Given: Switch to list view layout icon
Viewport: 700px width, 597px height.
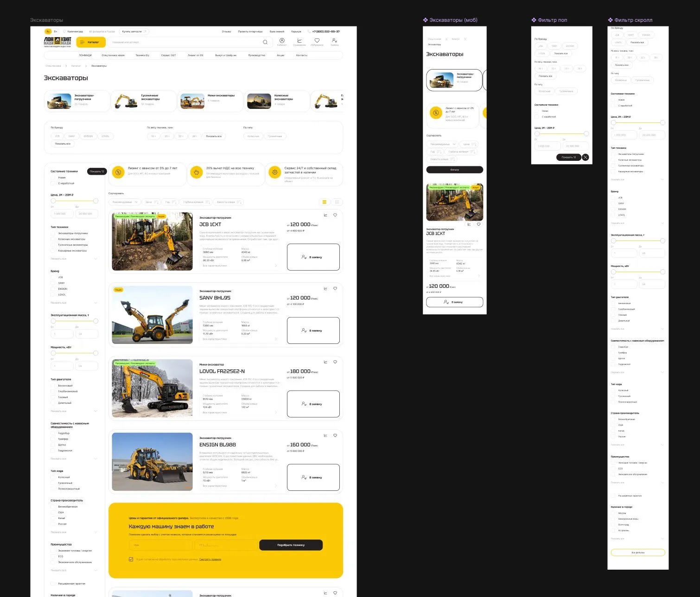Looking at the screenshot, I should coord(325,202).
